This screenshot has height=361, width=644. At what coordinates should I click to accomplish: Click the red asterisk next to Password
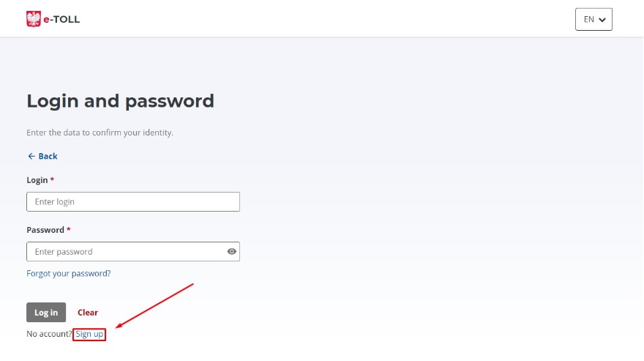pos(69,229)
